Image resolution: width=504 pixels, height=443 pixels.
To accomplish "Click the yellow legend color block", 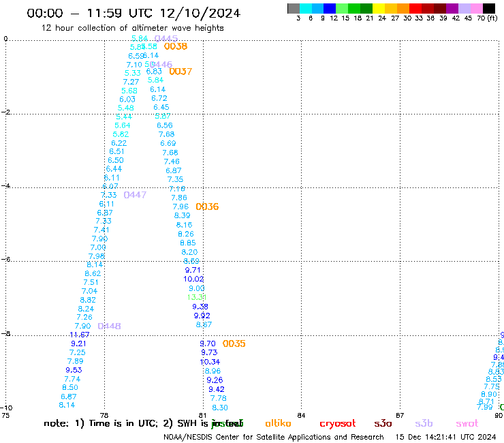I will tap(379, 8).
